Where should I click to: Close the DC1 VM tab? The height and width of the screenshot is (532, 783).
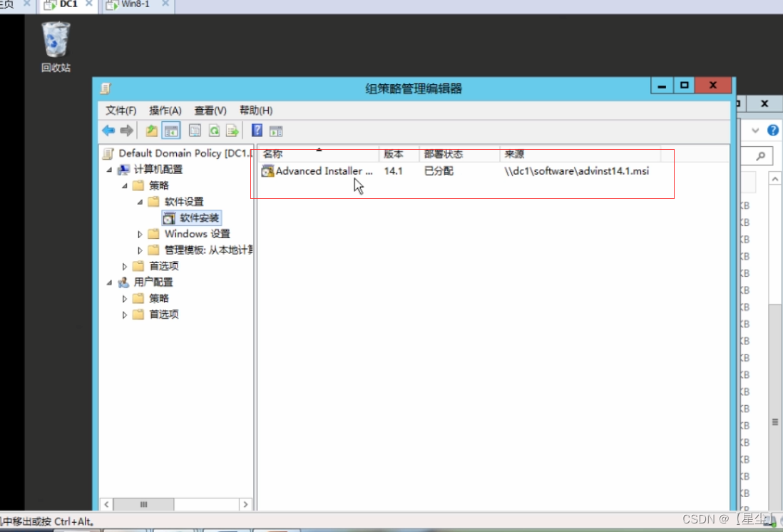(89, 4)
